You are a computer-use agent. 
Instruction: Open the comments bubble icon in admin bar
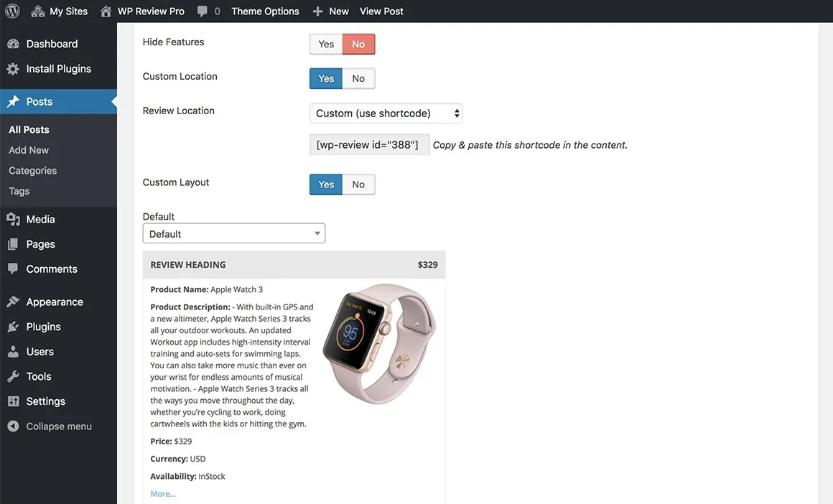203,11
